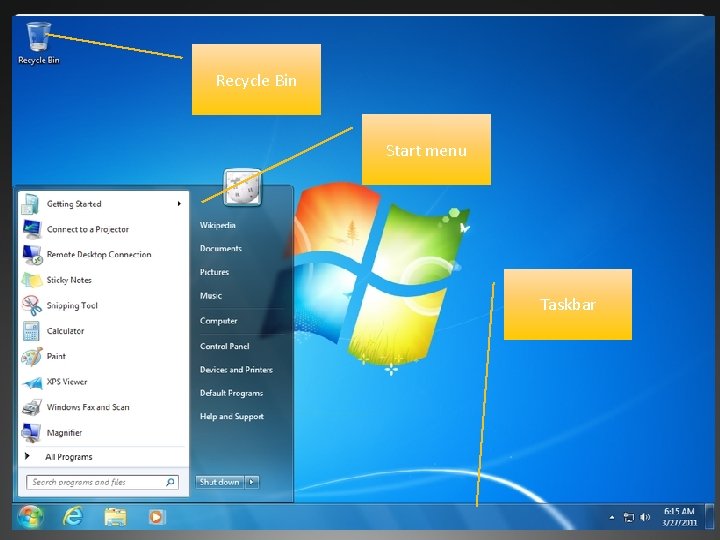Show hidden tray icons arrow
This screenshot has width=720, height=540.
[612, 518]
